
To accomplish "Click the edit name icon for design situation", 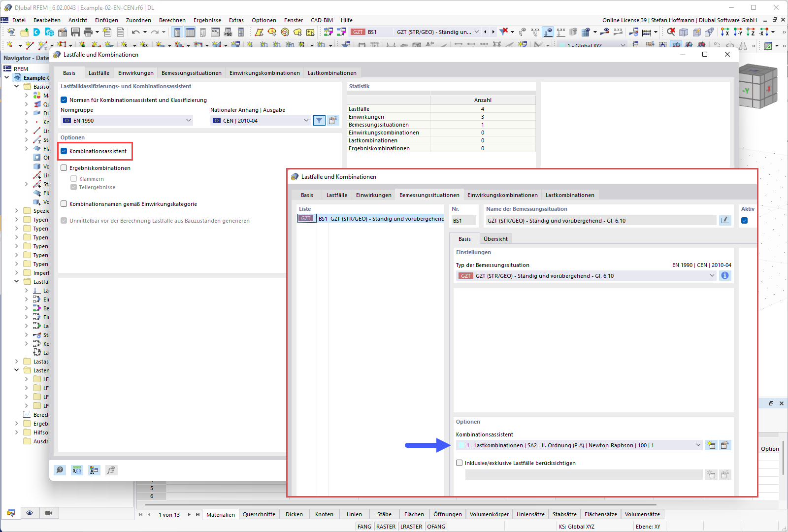I will pos(725,221).
